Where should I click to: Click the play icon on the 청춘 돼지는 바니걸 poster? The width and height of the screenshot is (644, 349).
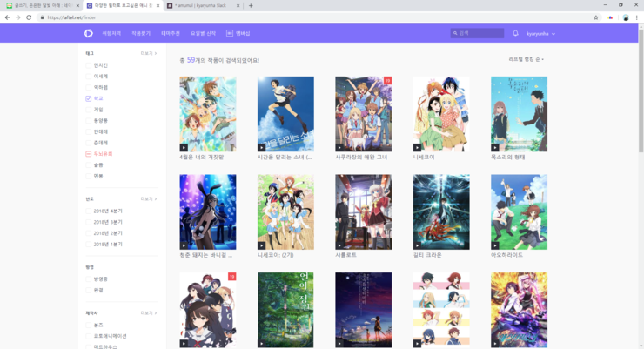click(x=184, y=245)
